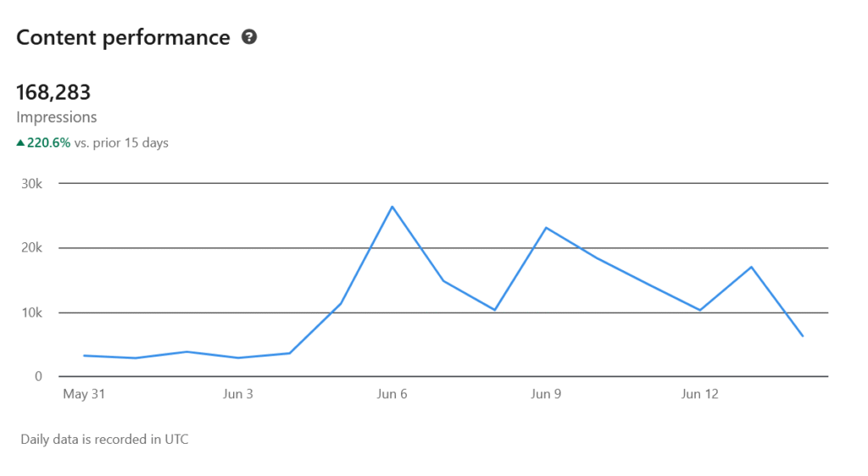Screen dimensions: 868x476
Task: Click the Jun 6 date label
Action: click(x=392, y=395)
